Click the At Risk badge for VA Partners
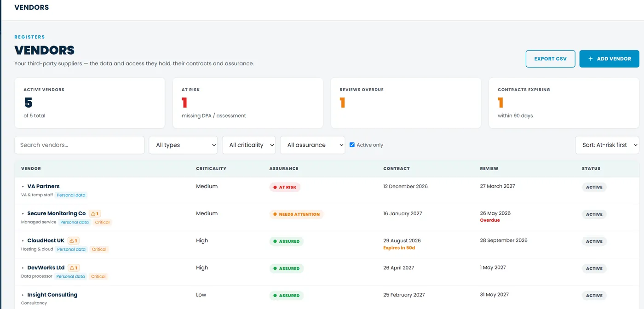The image size is (644, 309). [x=285, y=187]
